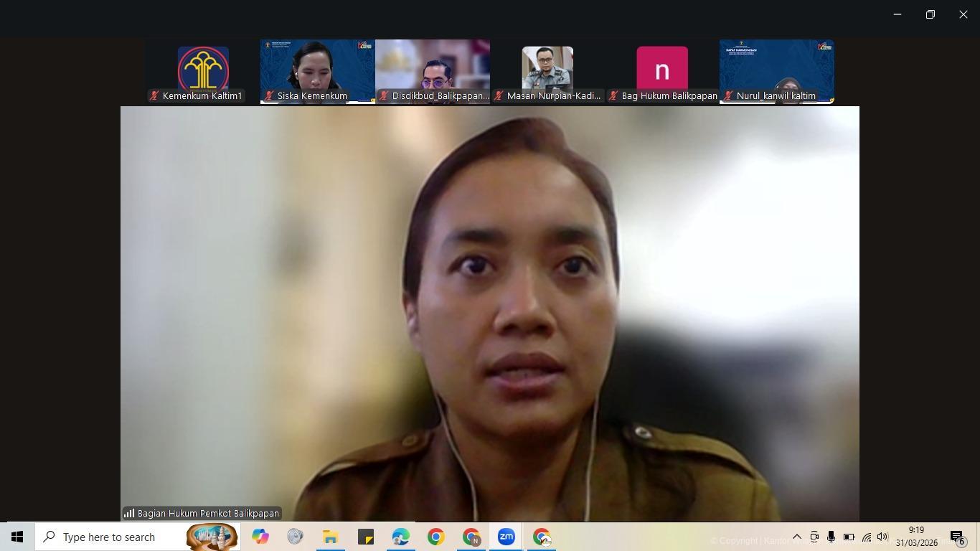Select Disdikbud_Balikpapan participant video
The height and width of the screenshot is (551, 980).
(433, 71)
